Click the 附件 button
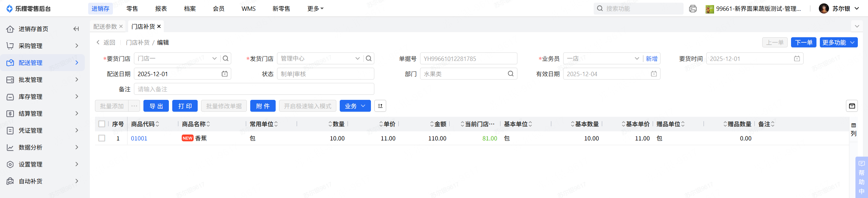Viewport: 868px width, 198px height. point(263,106)
